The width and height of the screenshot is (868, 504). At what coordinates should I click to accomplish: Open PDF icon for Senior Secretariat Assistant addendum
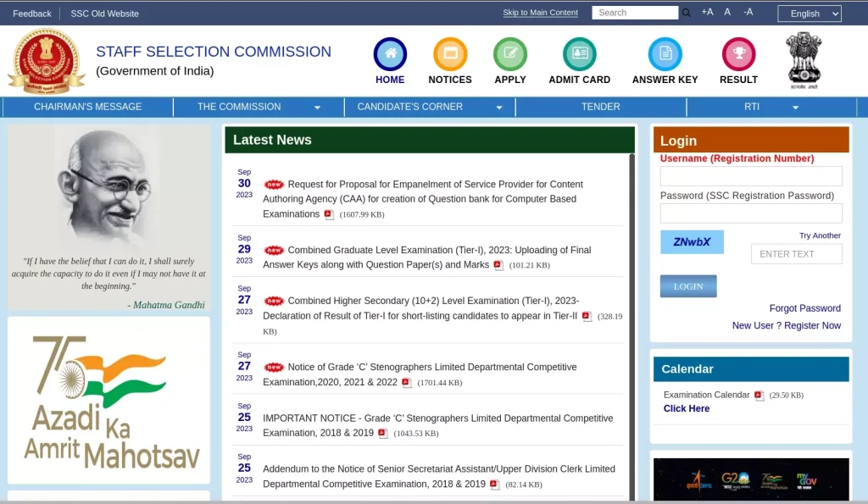tap(495, 485)
